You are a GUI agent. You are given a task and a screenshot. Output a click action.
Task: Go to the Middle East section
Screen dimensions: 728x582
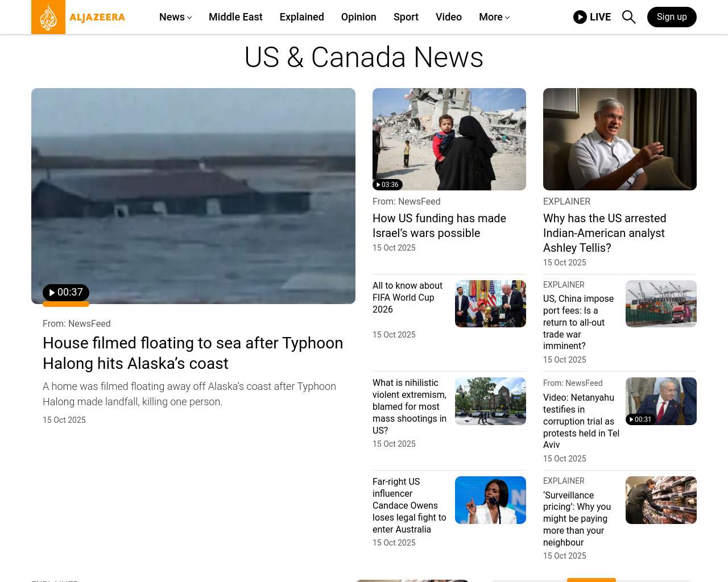tap(235, 17)
